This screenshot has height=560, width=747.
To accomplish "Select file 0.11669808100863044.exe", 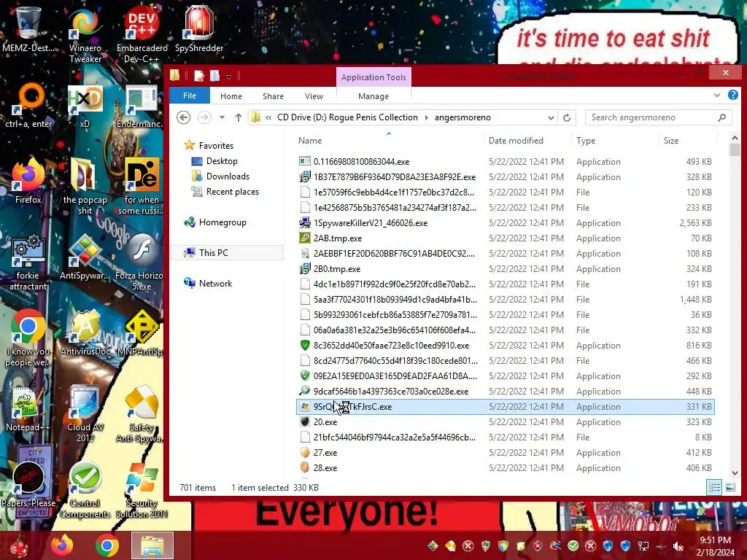I will pyautogui.click(x=505, y=161).
